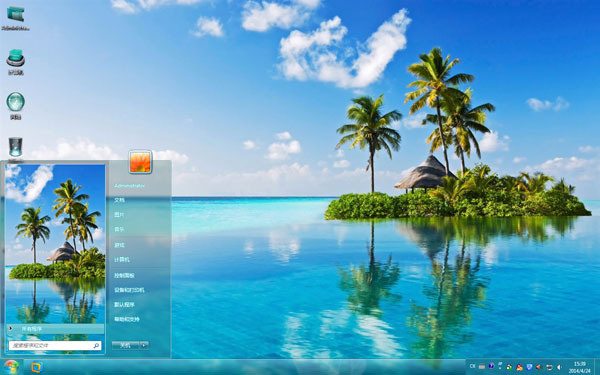Open Control Panel from Start menu
This screenshot has width=600, height=375.
(124, 275)
